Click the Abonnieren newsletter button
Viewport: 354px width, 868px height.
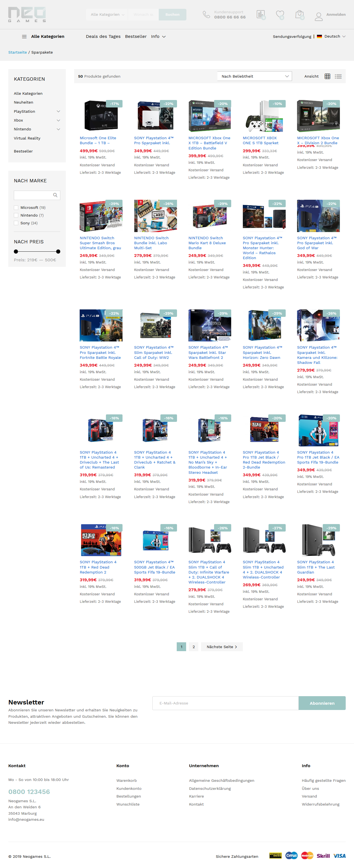coord(322,703)
